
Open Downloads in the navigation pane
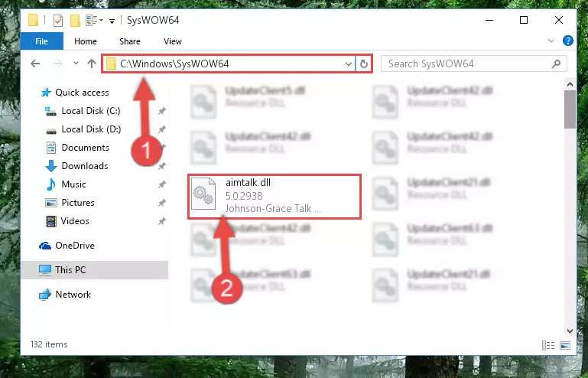(x=77, y=166)
